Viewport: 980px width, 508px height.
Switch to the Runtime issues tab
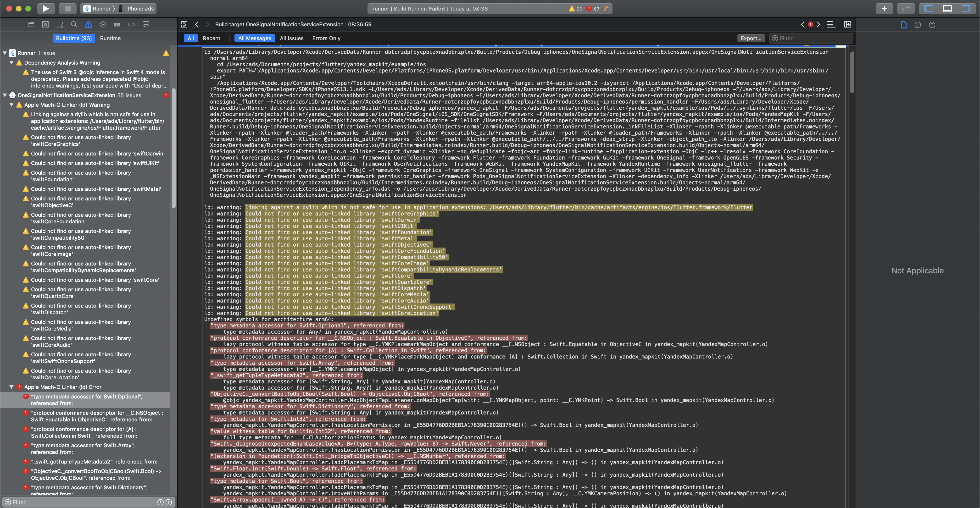(x=110, y=39)
